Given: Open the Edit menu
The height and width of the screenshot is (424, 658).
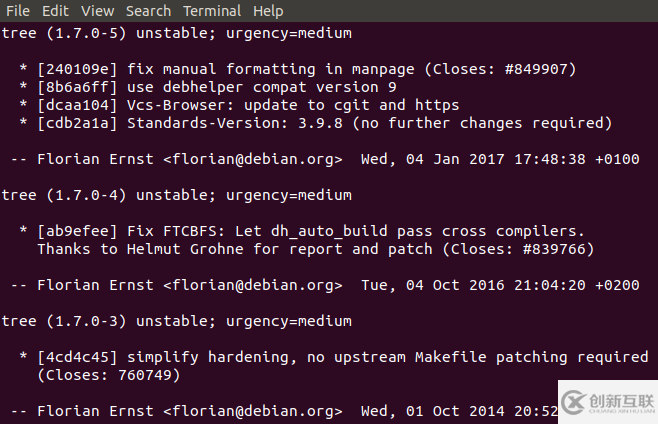Looking at the screenshot, I should pos(55,11).
